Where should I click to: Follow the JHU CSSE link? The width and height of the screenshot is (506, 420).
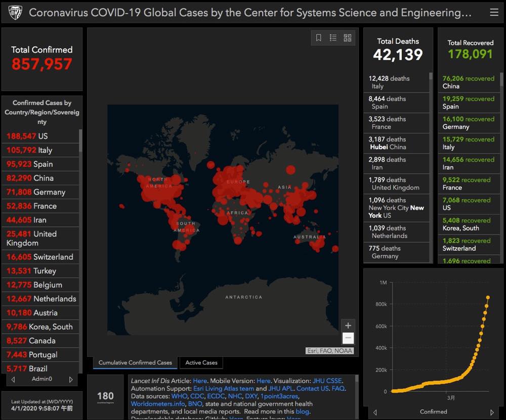tap(327, 381)
